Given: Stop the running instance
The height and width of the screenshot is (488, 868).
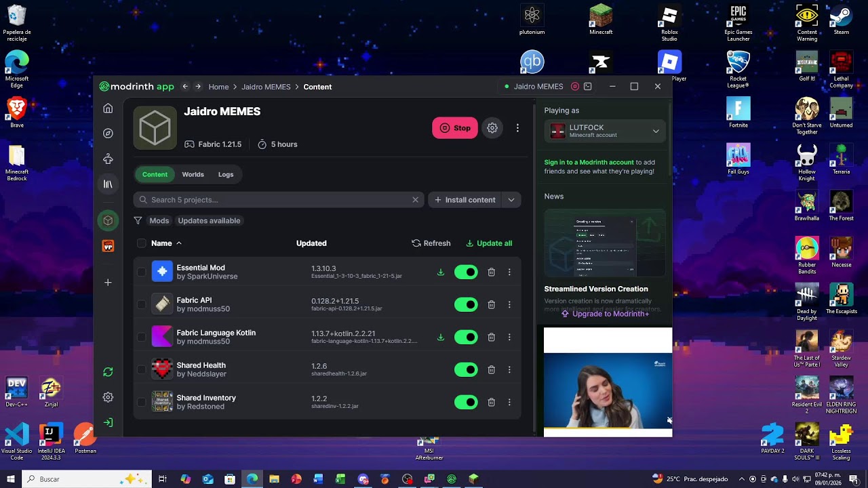Looking at the screenshot, I should (455, 127).
